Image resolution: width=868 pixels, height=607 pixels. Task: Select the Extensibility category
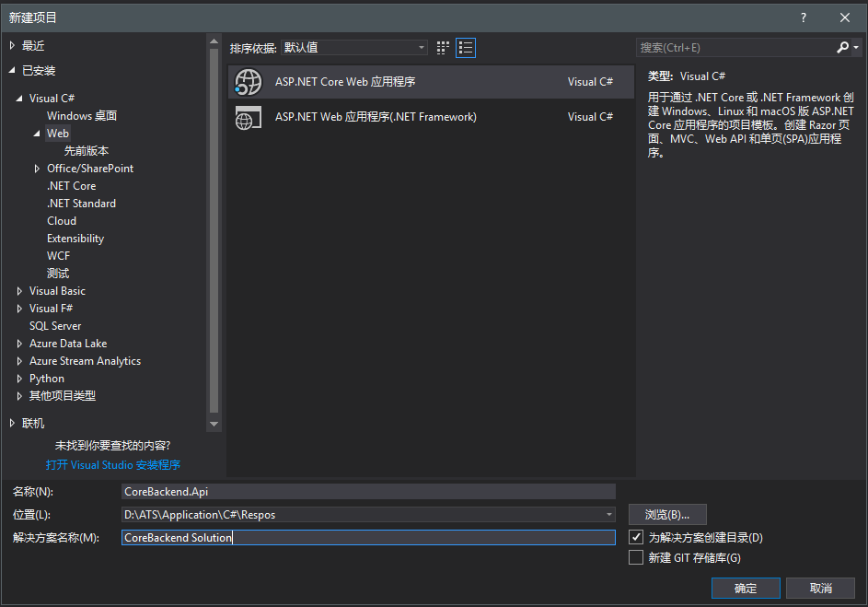pyautogui.click(x=75, y=239)
